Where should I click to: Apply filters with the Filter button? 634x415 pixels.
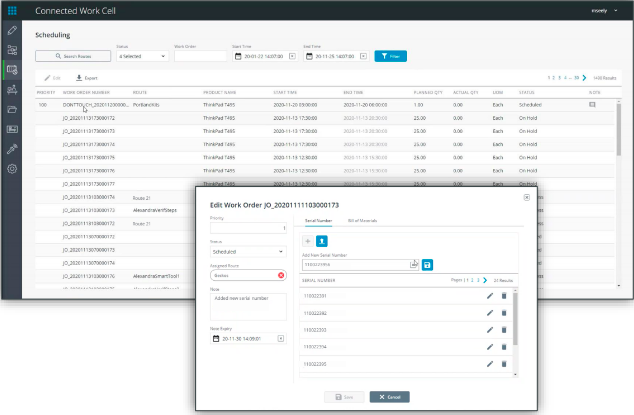click(x=390, y=57)
